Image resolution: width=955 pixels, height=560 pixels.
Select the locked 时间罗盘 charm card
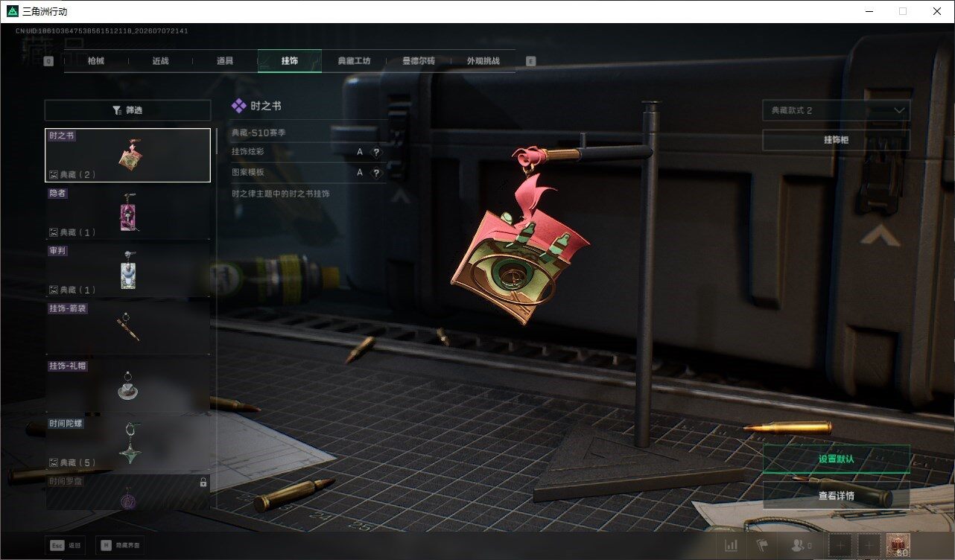(x=127, y=492)
